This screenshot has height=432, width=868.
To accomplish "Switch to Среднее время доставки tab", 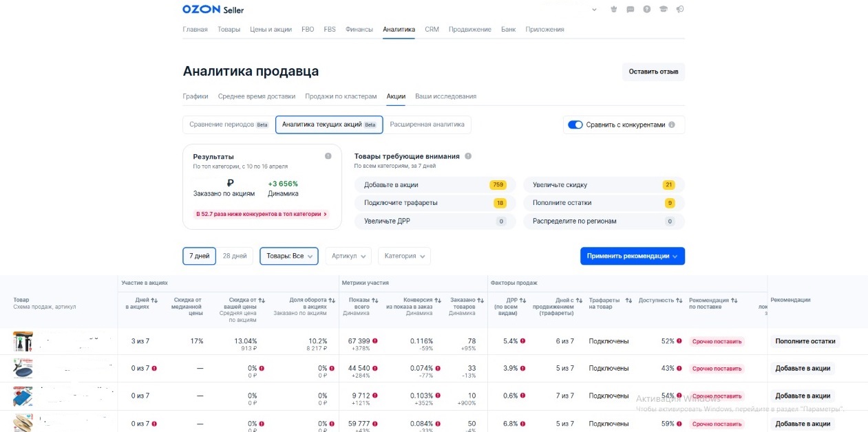I will point(257,96).
